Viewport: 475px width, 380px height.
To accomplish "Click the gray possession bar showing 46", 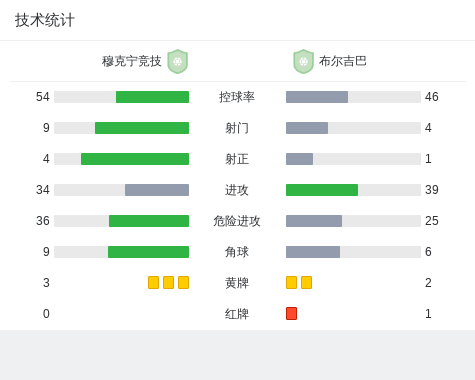I will (x=317, y=97).
